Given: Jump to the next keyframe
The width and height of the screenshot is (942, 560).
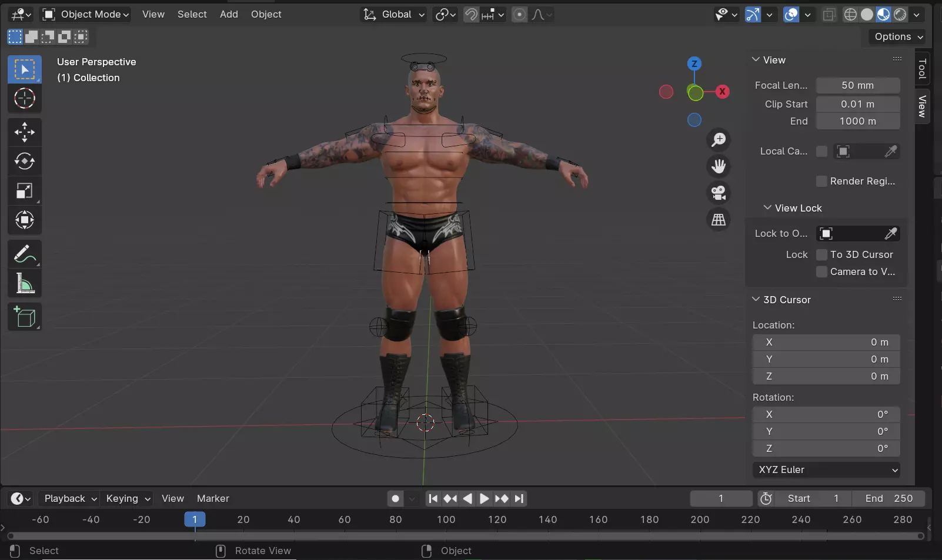Looking at the screenshot, I should (x=502, y=498).
